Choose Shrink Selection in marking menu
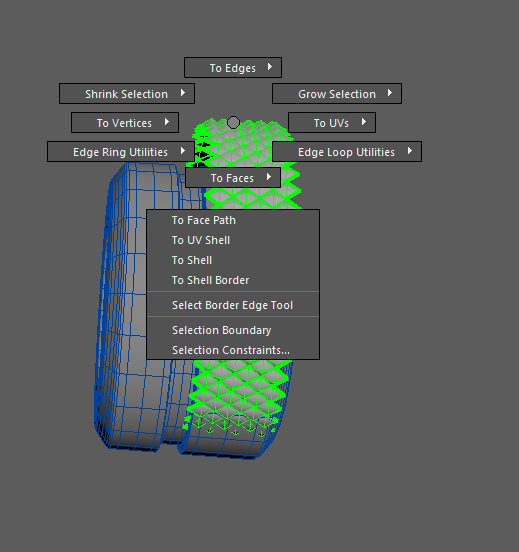The width and height of the screenshot is (519, 552). pos(127,94)
